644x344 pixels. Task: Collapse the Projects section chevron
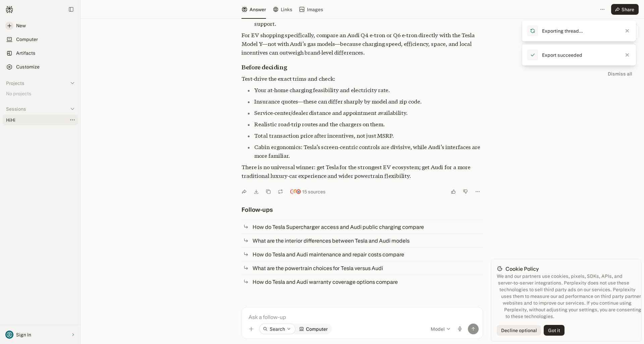click(x=72, y=83)
